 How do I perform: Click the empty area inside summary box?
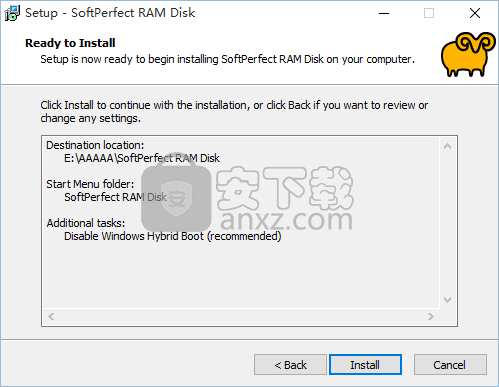[x=240, y=275]
